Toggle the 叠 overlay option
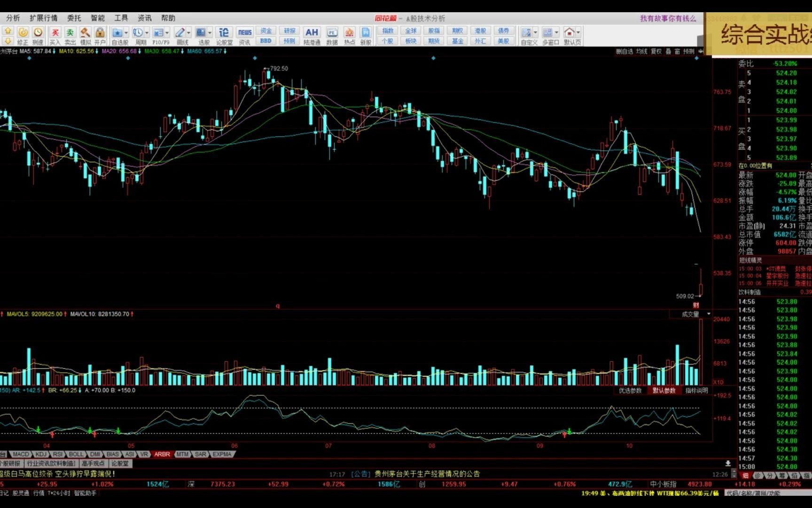The width and height of the screenshot is (812, 508). [x=668, y=52]
